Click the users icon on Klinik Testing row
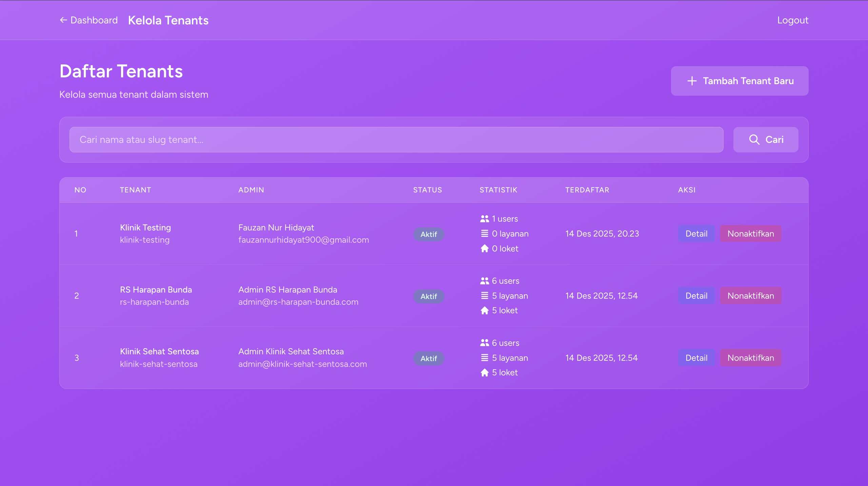Screen dimensions: 868x486 (x=485, y=219)
